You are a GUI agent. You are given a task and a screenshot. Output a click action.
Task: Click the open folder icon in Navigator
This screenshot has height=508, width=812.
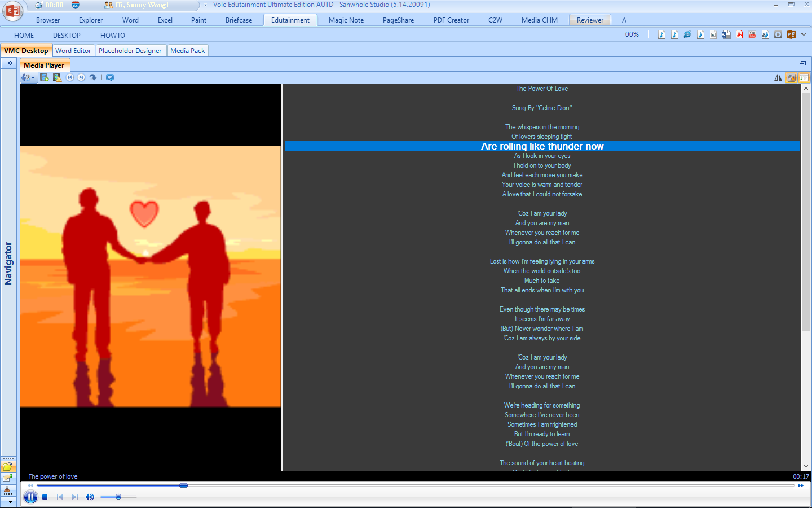[x=7, y=467]
